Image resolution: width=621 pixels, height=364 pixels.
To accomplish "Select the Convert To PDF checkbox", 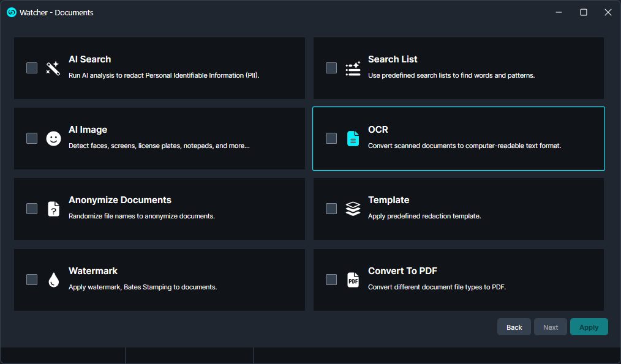I will 331,280.
